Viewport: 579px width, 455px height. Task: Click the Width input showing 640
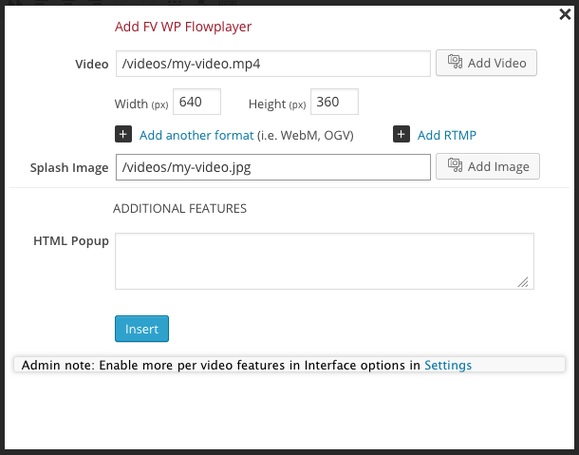(x=197, y=102)
